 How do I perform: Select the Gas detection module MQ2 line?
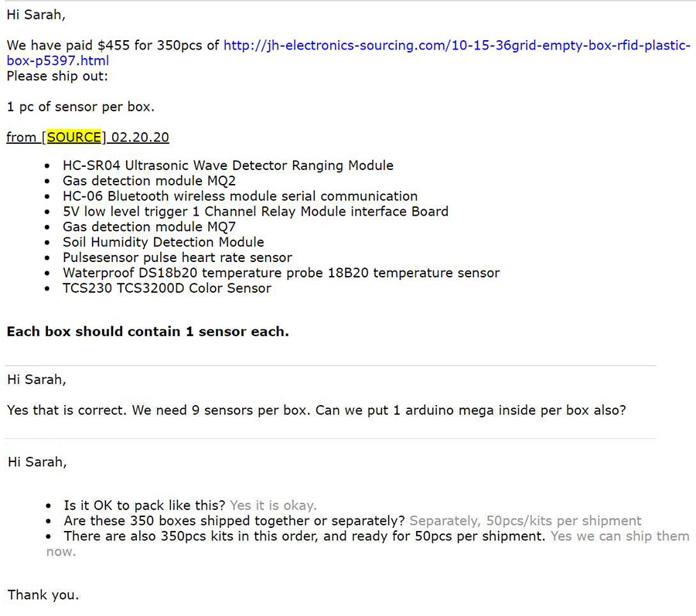pos(149,181)
